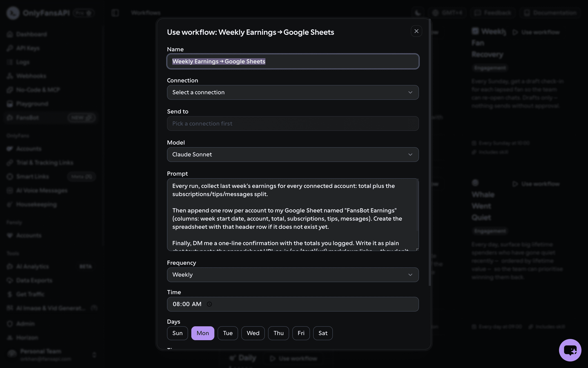This screenshot has height=368, width=588.
Task: Click the dialog's vertical scrollbar
Action: (x=430, y=152)
